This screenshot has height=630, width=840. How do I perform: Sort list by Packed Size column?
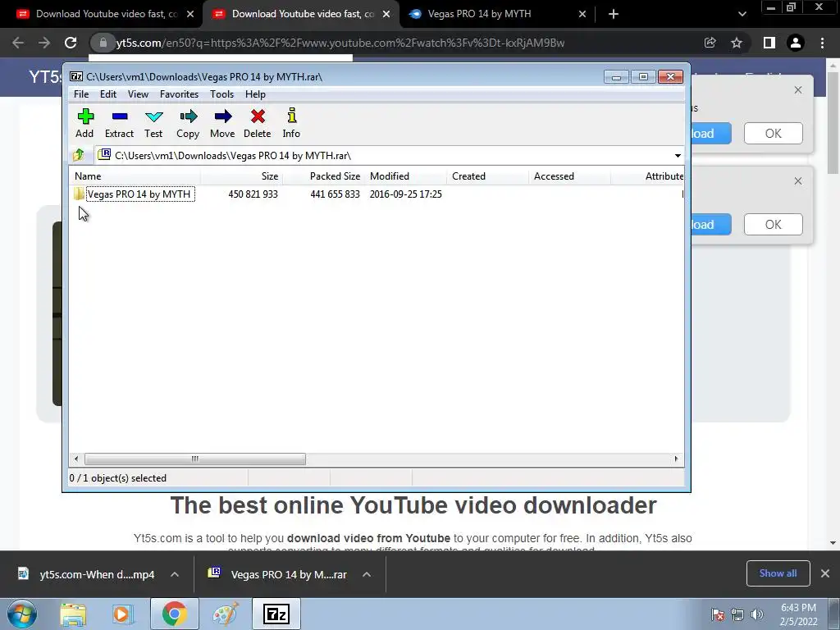pos(323,176)
